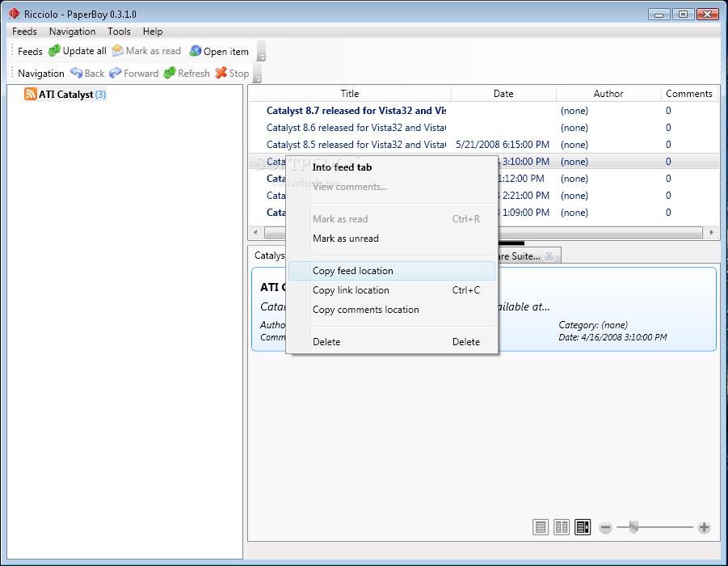Click the horizontal scrollbar right arrow

click(x=711, y=232)
